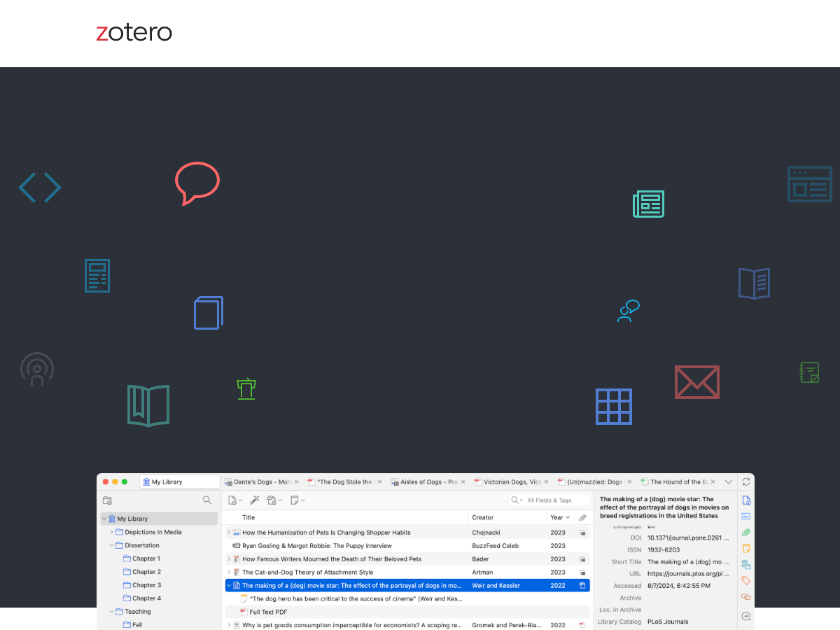The image size is (840, 630).
Task: Select the Ryan Gosling & Margot Robbie item
Action: pos(407,546)
